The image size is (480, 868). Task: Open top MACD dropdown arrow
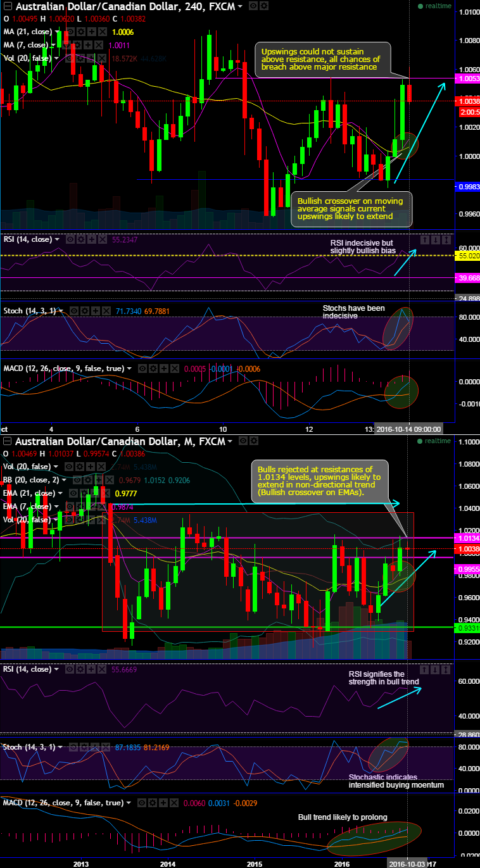[129, 368]
